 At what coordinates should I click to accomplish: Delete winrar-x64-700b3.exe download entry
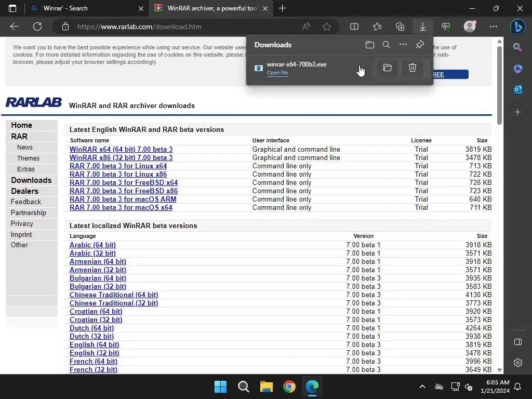pyautogui.click(x=412, y=68)
